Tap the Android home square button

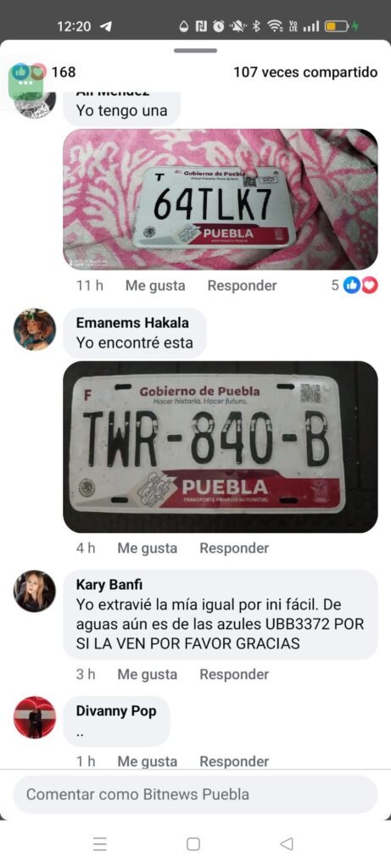pos(193,843)
